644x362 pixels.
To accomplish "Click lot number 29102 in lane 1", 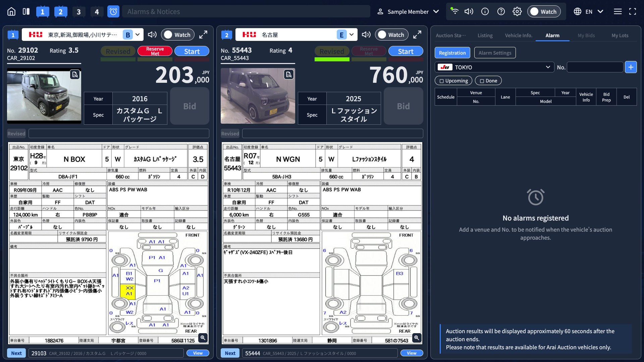I will [x=28, y=50].
